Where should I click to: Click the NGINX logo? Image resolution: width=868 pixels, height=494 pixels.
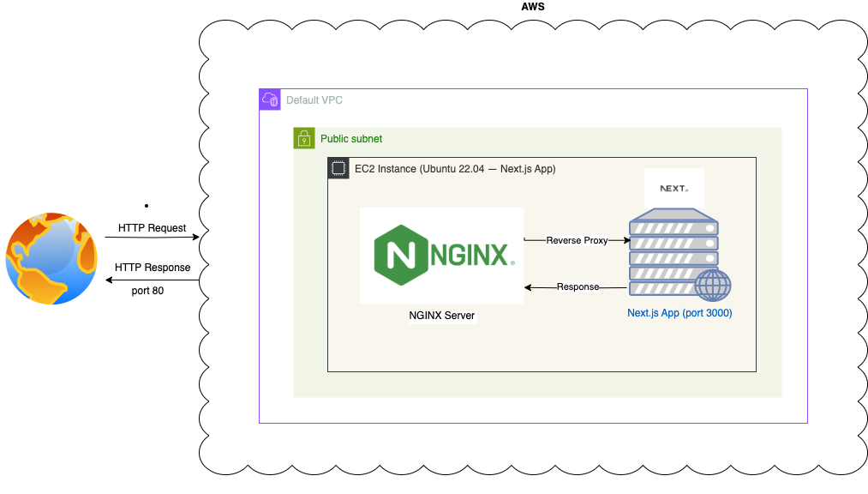pos(441,255)
